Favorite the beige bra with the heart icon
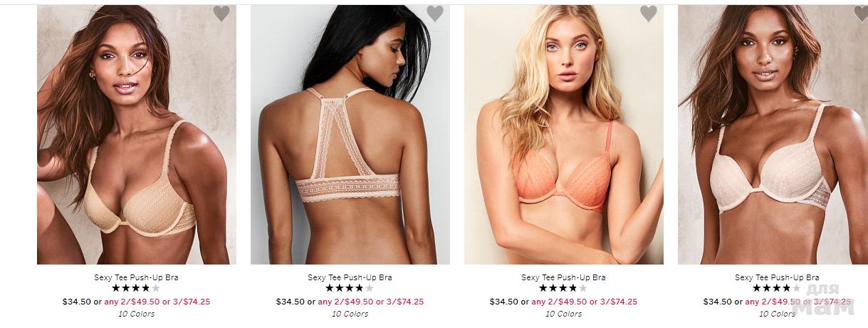The height and width of the screenshot is (328, 868). click(x=221, y=14)
